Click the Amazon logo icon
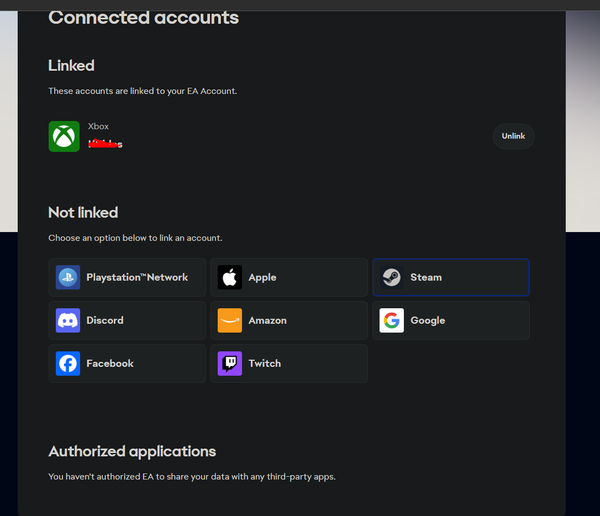The height and width of the screenshot is (516, 600). 230,320
